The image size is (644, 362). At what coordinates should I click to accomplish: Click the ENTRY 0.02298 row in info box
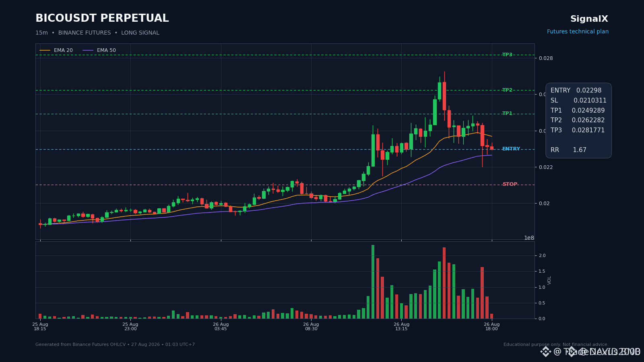coord(576,90)
